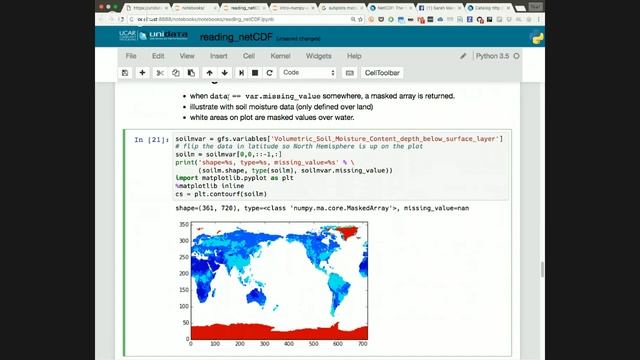The image size is (640, 360).
Task: Click the notebook vertical scrollbar thumb
Action: (x=542, y=270)
